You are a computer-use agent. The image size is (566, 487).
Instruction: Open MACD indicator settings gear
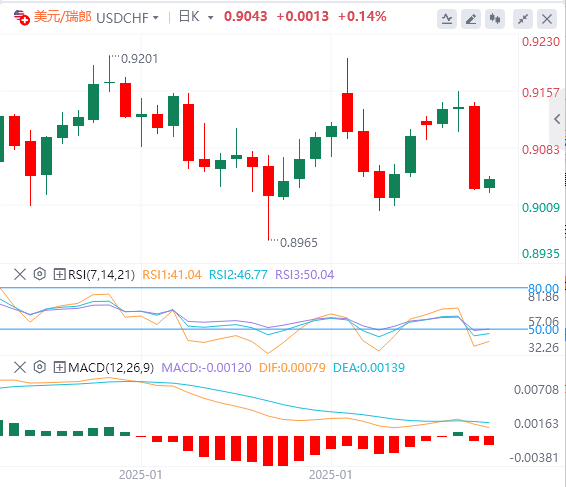39,368
